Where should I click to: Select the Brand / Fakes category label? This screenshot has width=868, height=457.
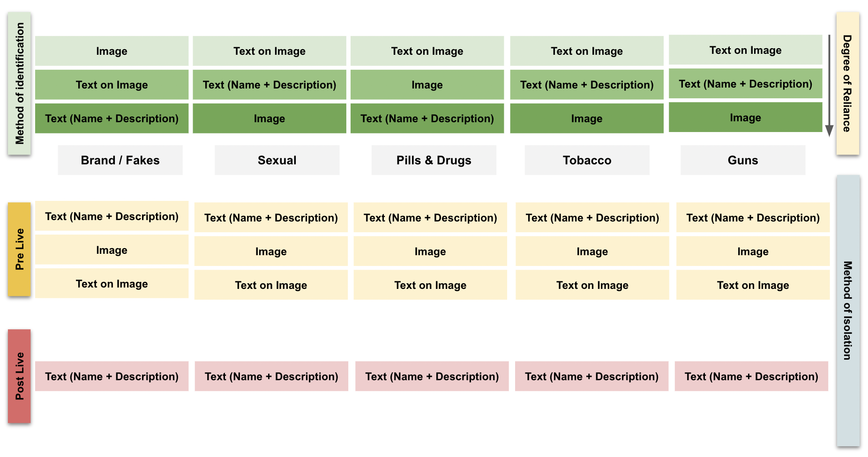click(x=120, y=160)
